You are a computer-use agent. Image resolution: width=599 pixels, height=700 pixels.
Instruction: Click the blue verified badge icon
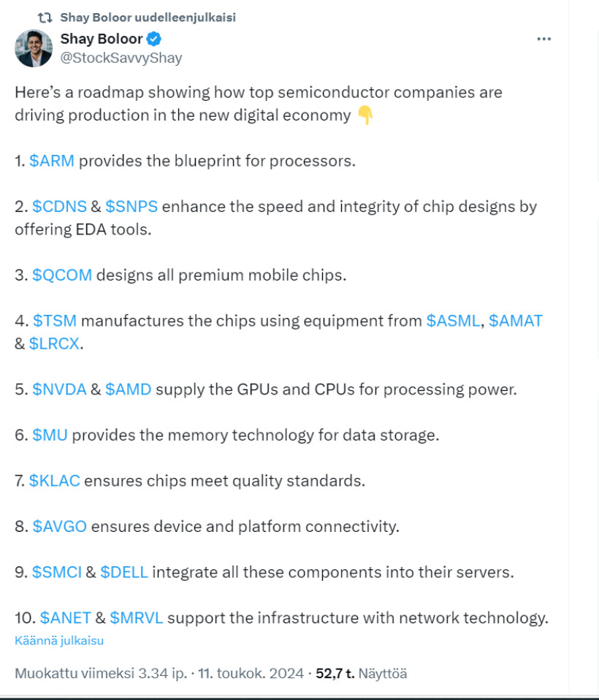point(155,39)
